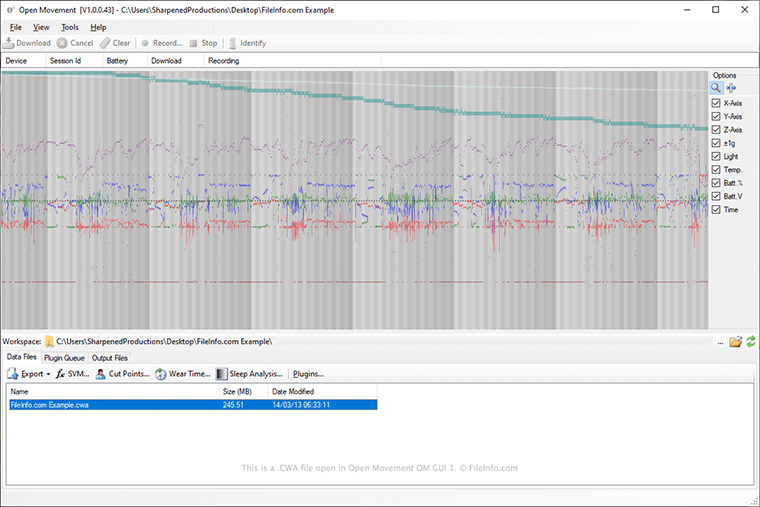Image resolution: width=760 pixels, height=507 pixels.
Task: Open the Tools menu
Action: coord(69,27)
